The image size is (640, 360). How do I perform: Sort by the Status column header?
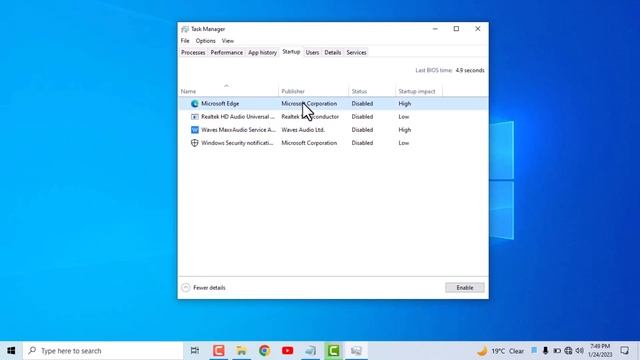[x=372, y=91]
